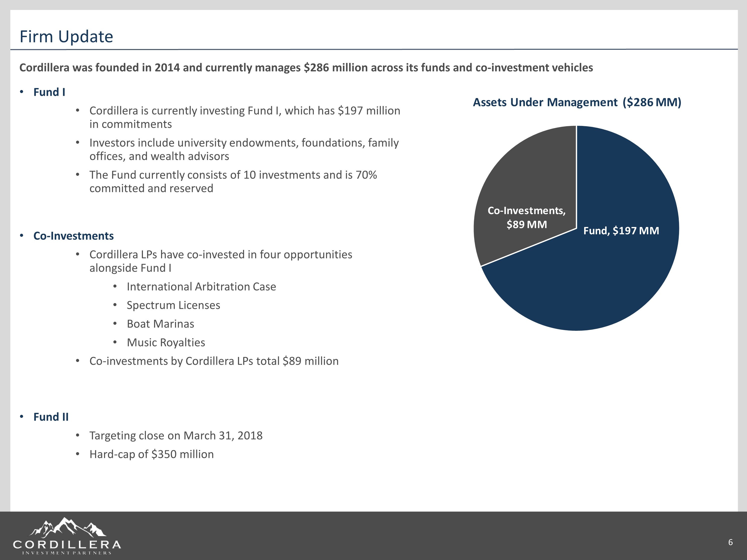This screenshot has width=747, height=560.
Task: Click the Hard-cap of $350 million line
Action: [x=151, y=454]
